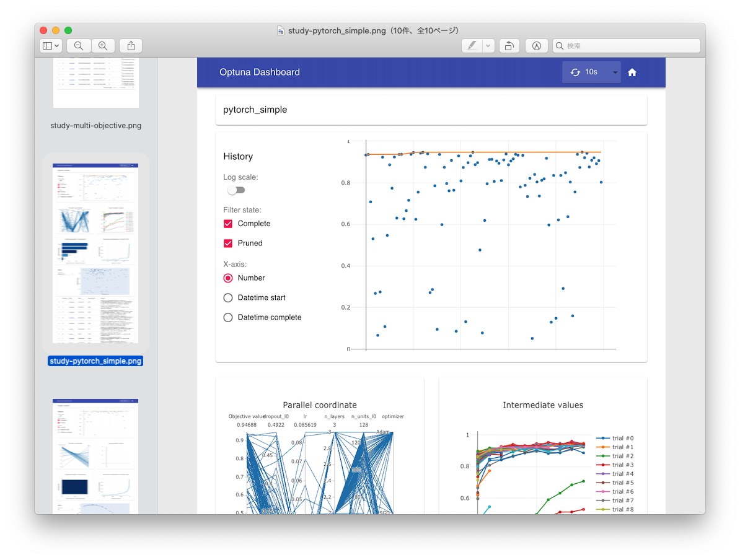
Task: Open the sidebar view options chevron
Action: point(56,45)
